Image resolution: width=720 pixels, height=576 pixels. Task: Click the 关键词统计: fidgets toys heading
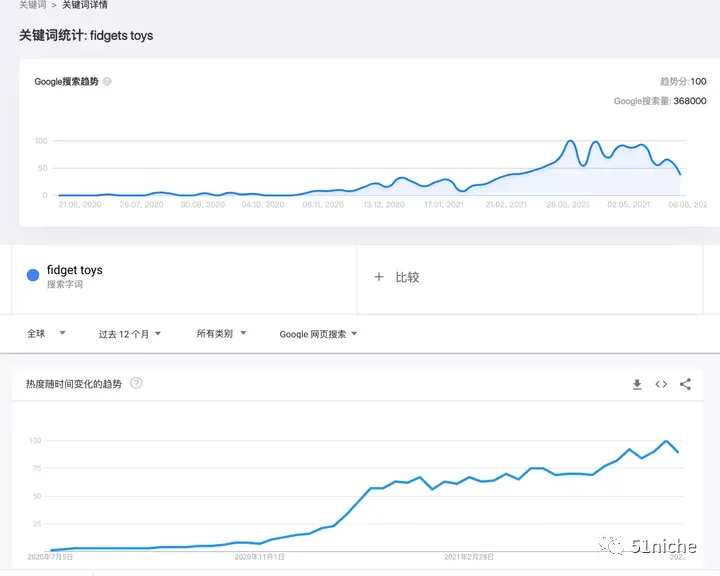click(x=86, y=35)
